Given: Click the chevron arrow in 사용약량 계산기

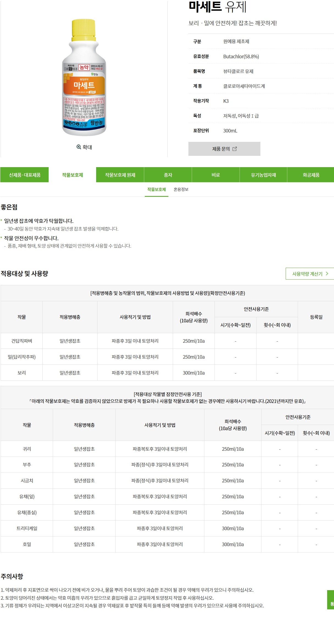Looking at the screenshot, I should [327, 273].
